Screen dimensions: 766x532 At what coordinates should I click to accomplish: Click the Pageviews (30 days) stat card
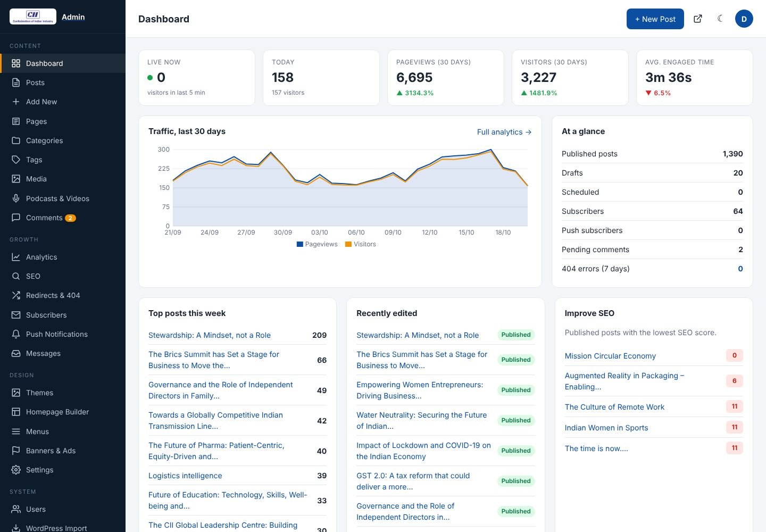(446, 78)
